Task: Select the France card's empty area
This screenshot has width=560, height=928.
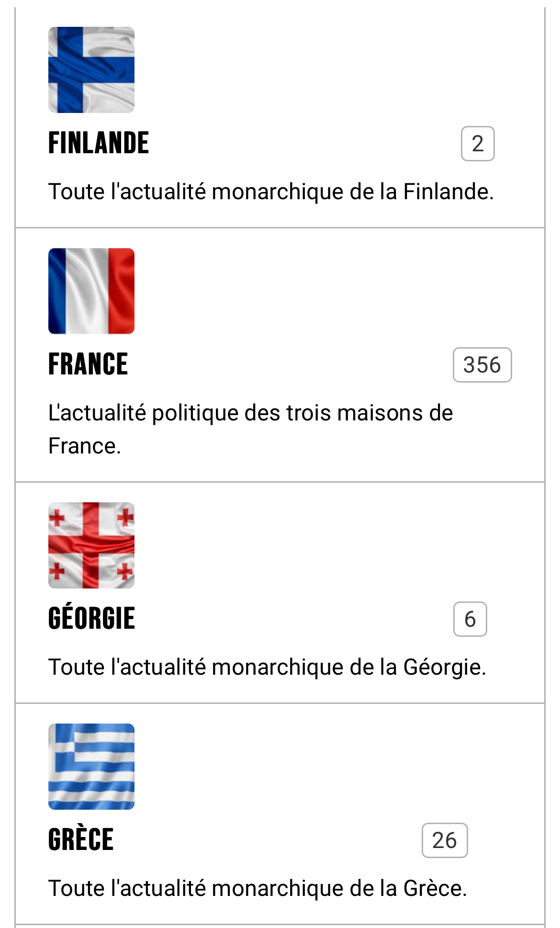Action: pyautogui.click(x=335, y=292)
